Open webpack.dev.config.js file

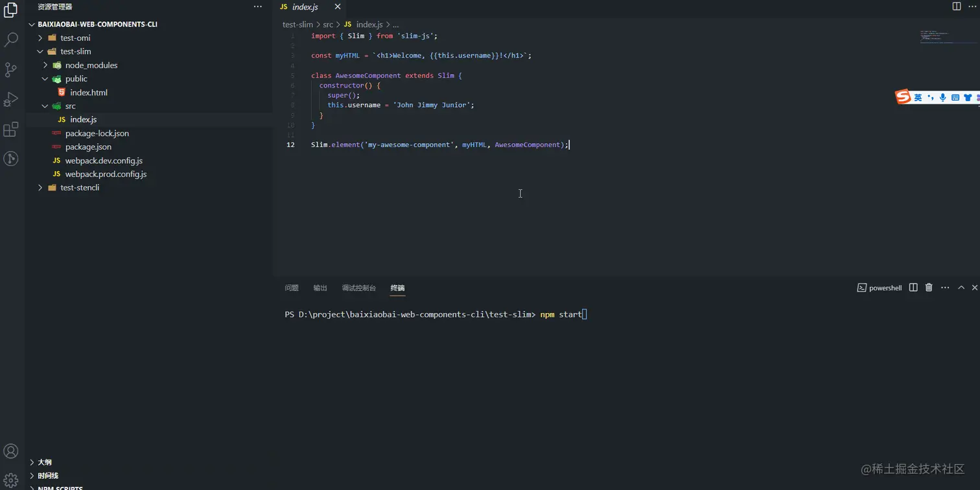point(104,160)
